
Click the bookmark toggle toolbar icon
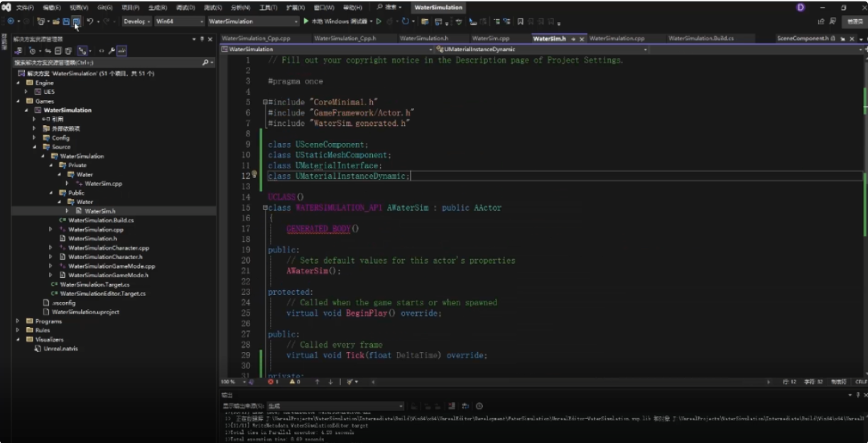(521, 22)
